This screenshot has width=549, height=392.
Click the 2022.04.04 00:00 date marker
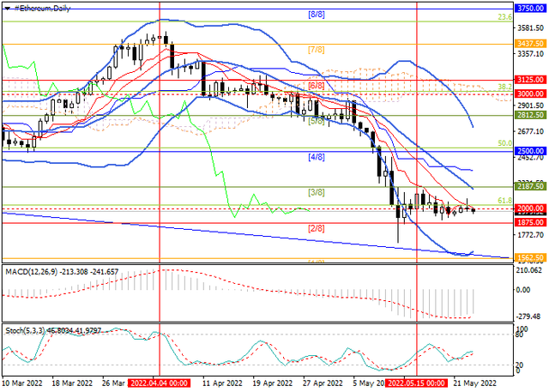[160, 386]
